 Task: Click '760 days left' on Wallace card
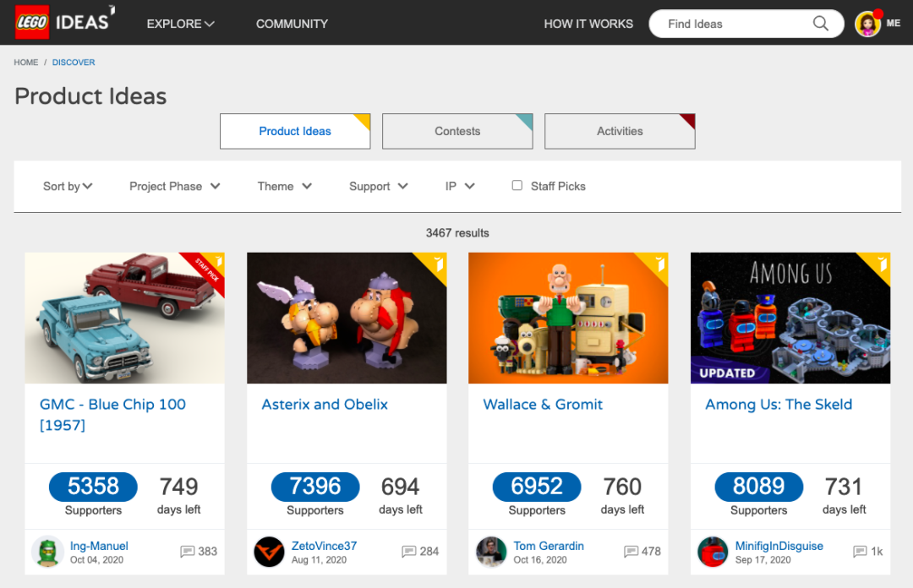622,496
